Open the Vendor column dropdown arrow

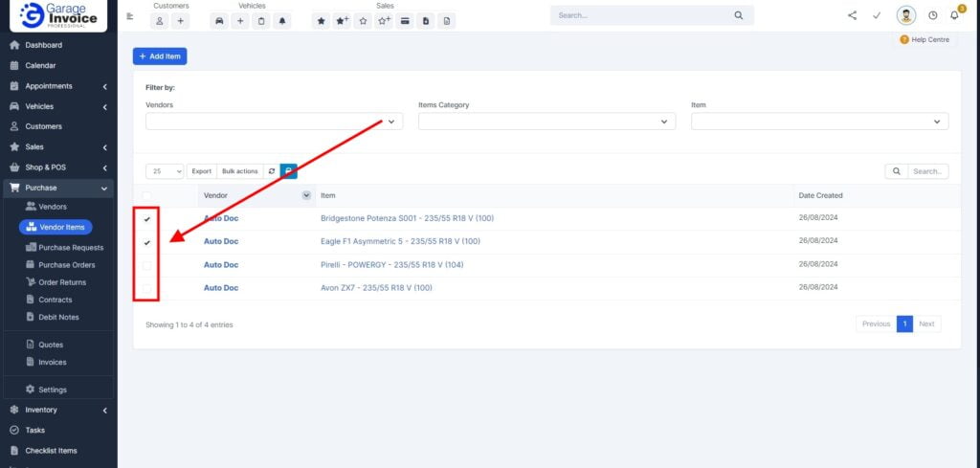tap(306, 195)
